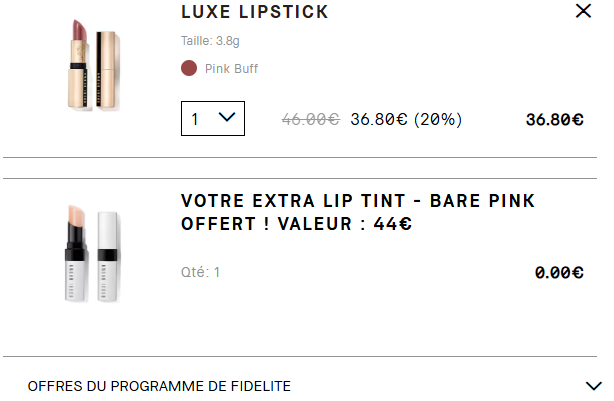Viewport: 614px width, 401px height.
Task: Click the Votre Extra Lip Tint offer title
Action: click(358, 212)
